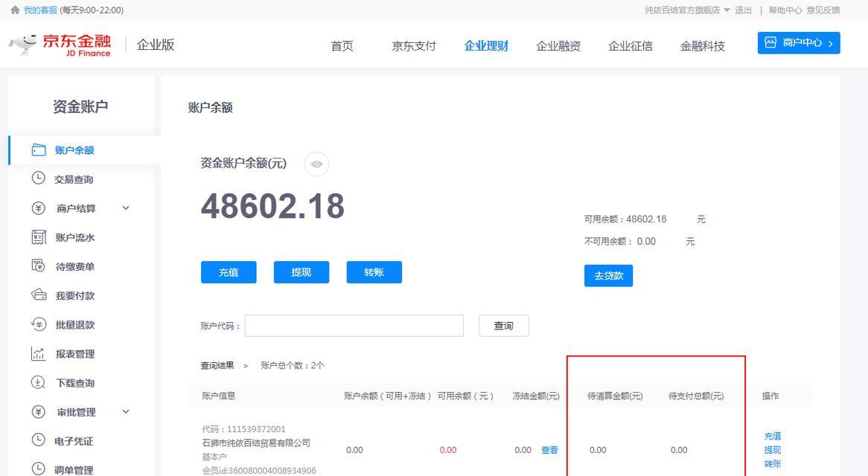Click the 下载查询 download icon
The image size is (868, 476).
tap(38, 382)
